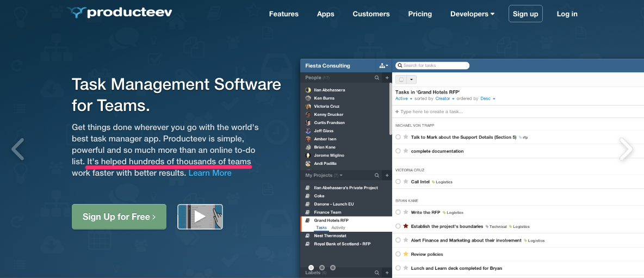Click the Producteev logo
This screenshot has height=278, width=644.
click(120, 13)
